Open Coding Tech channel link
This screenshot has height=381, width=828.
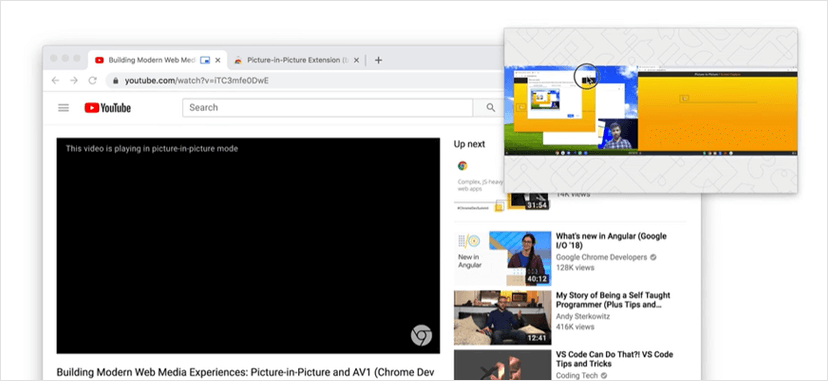pyautogui.click(x=577, y=376)
